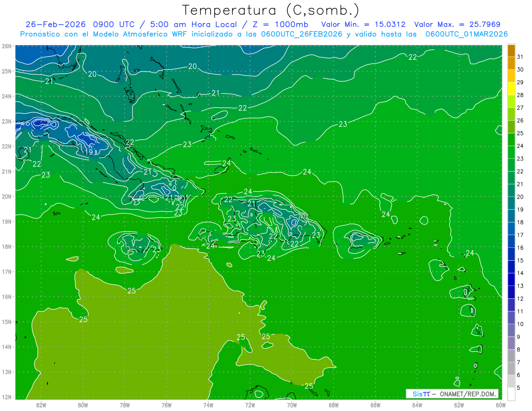Click the '64W' longitude axis label
Image resolution: width=532 pixels, height=411 pixels.
(417, 404)
